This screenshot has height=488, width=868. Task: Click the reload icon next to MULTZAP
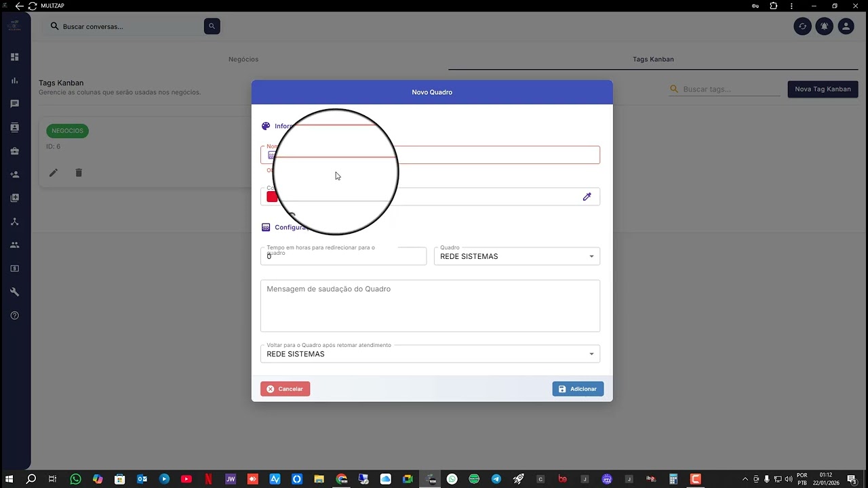coord(32,6)
